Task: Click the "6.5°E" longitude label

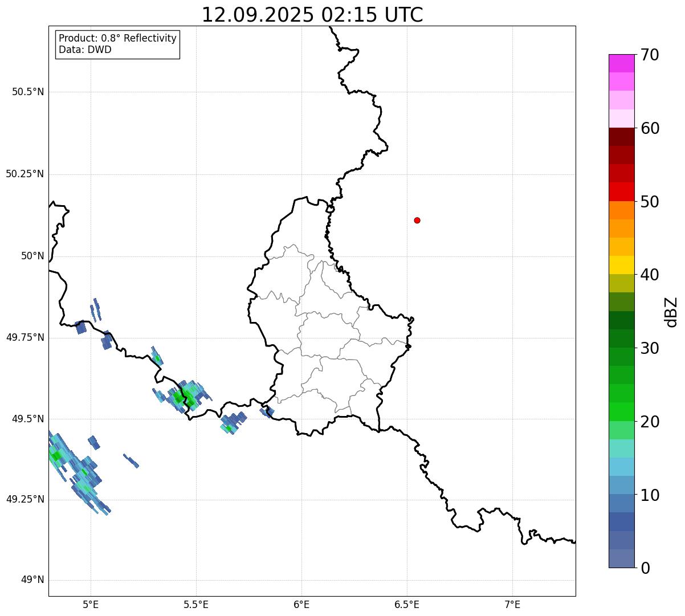Action: [x=407, y=604]
